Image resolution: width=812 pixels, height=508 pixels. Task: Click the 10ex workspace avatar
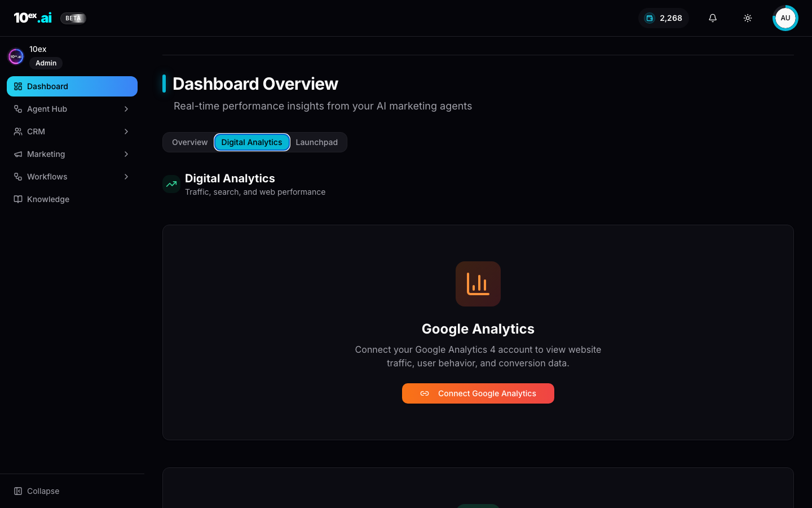point(16,56)
